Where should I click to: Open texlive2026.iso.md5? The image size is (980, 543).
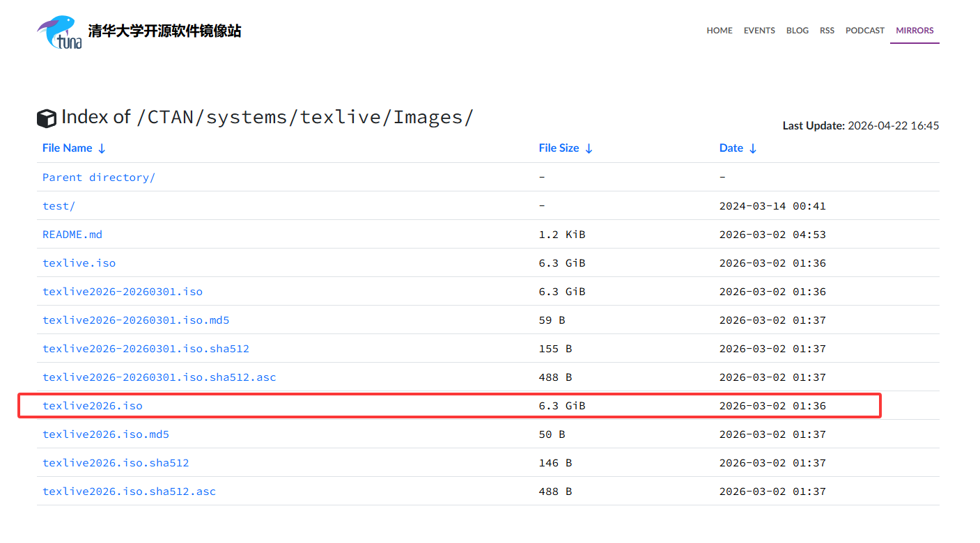coord(106,434)
